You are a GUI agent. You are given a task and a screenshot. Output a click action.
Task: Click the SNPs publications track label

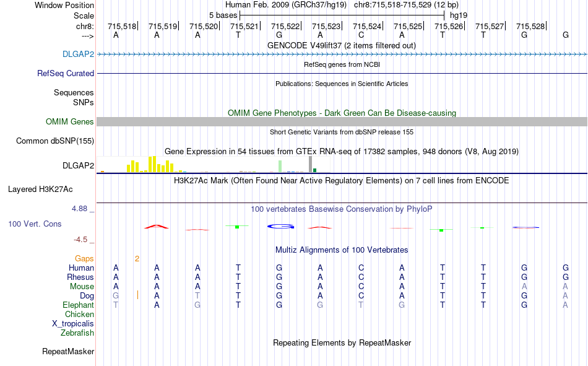84,102
